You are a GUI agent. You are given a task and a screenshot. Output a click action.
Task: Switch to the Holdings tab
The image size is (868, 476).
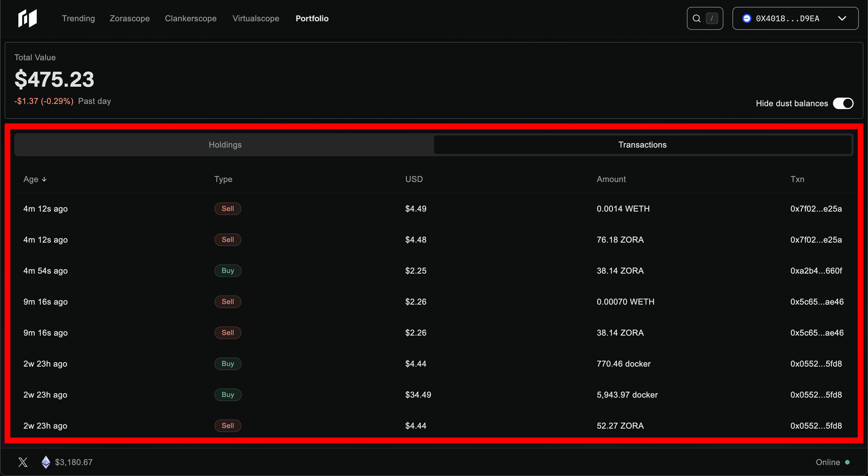point(225,145)
